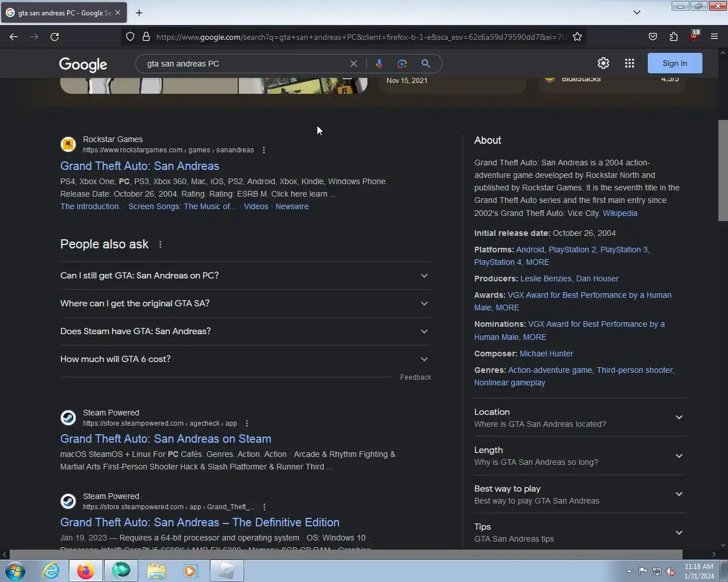Open San Andreas – The Definitive Edition link
The height and width of the screenshot is (582, 728).
click(200, 522)
